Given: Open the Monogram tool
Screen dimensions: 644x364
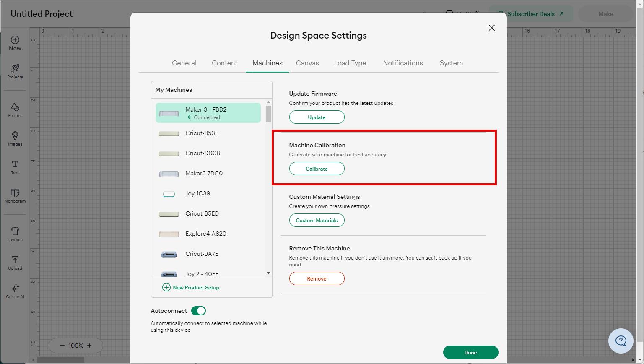Looking at the screenshot, I should coord(15,193).
